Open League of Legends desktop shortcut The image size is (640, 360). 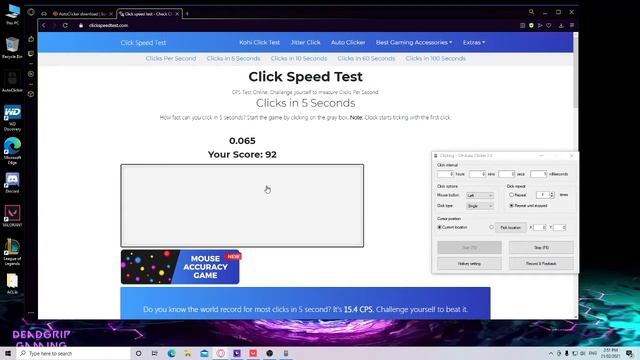tap(12, 252)
